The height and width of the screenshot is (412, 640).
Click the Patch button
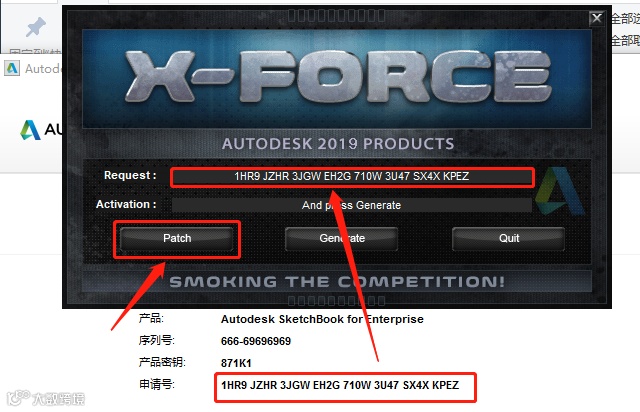coord(177,238)
